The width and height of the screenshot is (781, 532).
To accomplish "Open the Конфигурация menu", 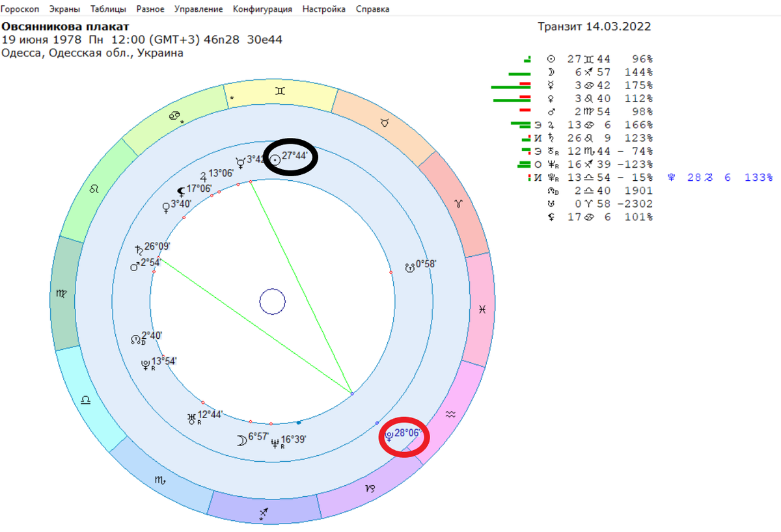I will (262, 9).
